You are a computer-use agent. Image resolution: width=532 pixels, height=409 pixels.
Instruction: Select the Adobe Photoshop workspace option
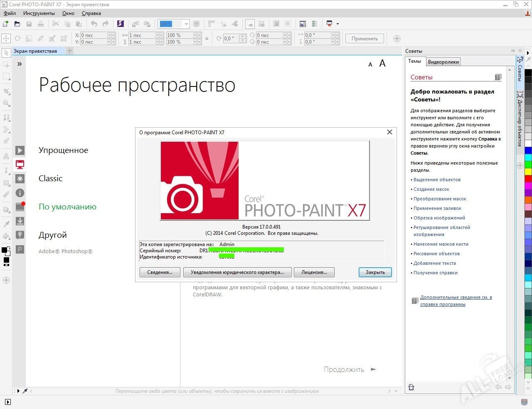(65, 251)
